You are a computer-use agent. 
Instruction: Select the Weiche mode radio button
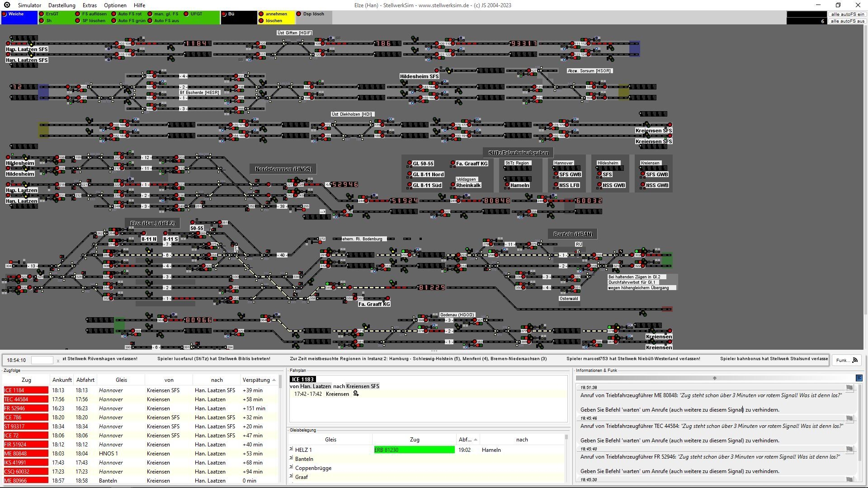[5, 14]
